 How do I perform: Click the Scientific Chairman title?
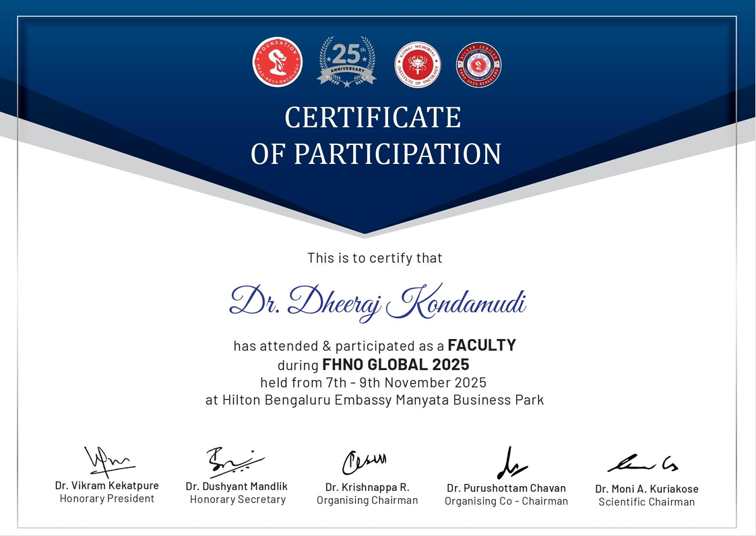click(x=646, y=502)
